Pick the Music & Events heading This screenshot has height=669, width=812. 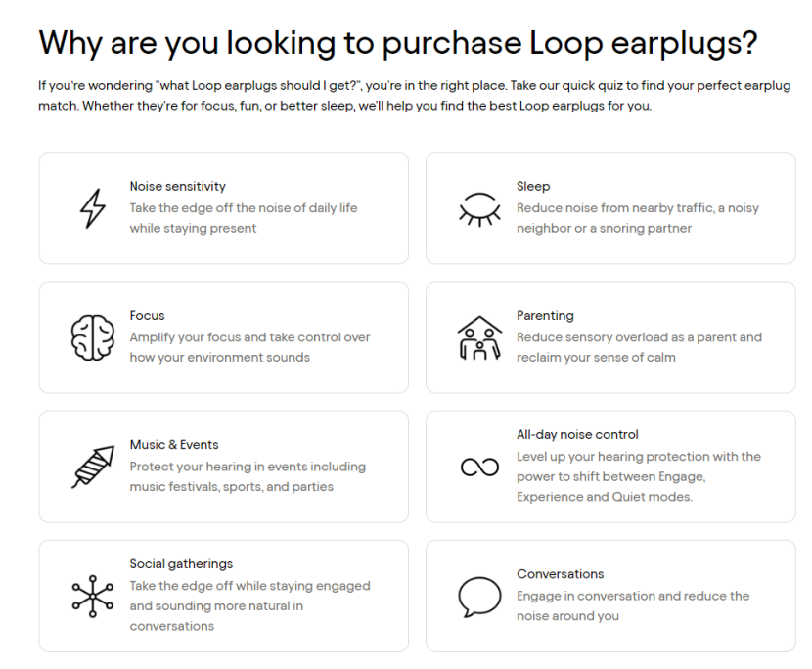click(x=174, y=445)
